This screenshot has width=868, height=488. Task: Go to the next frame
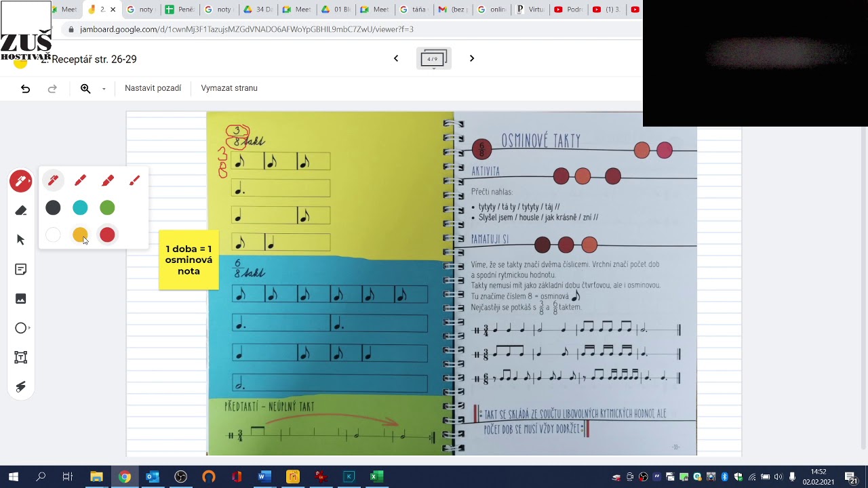point(472,58)
